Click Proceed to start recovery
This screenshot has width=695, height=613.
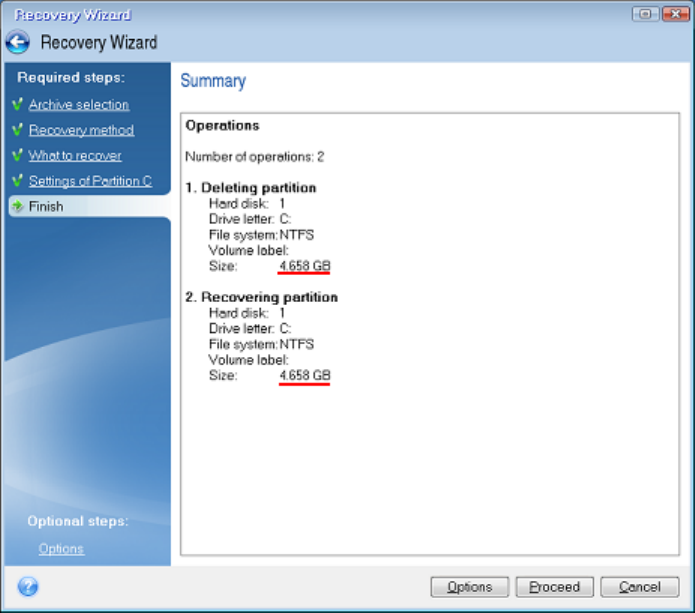tap(554, 587)
